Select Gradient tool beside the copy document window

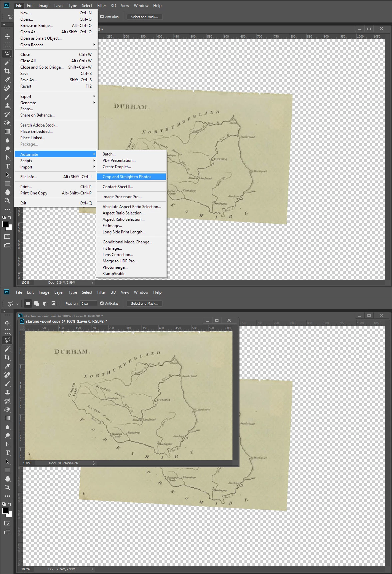pyautogui.click(x=7, y=418)
